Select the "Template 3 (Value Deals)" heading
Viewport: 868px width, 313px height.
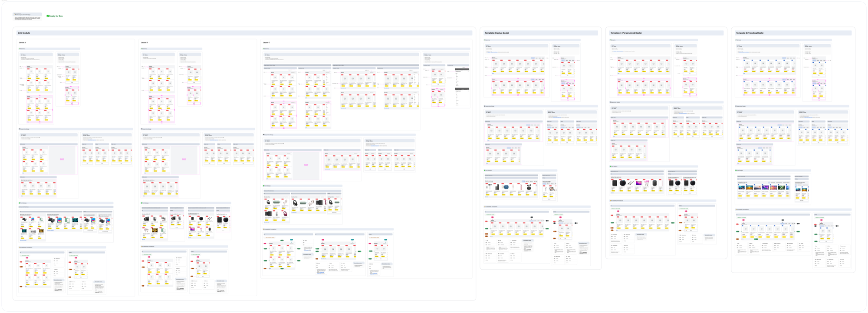coord(497,33)
